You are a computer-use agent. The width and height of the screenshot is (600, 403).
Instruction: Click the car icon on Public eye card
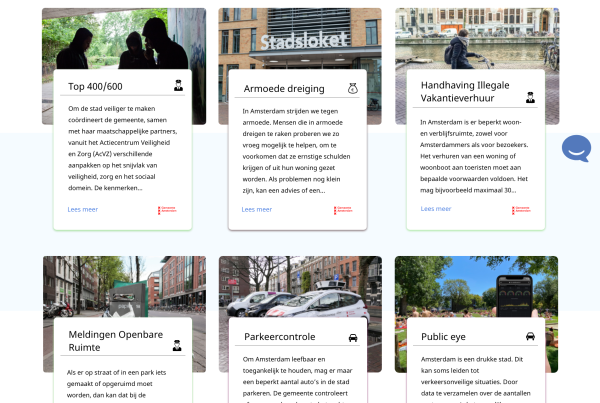pos(530,336)
